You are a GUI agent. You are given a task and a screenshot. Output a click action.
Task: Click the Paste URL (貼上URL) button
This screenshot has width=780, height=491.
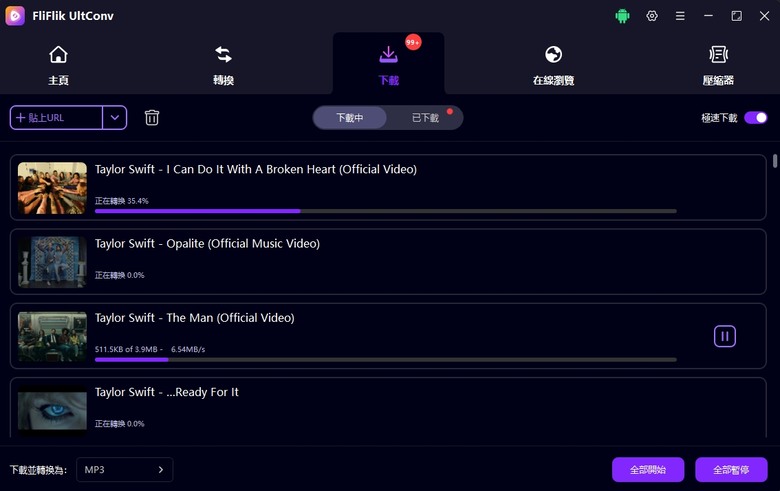tap(56, 118)
